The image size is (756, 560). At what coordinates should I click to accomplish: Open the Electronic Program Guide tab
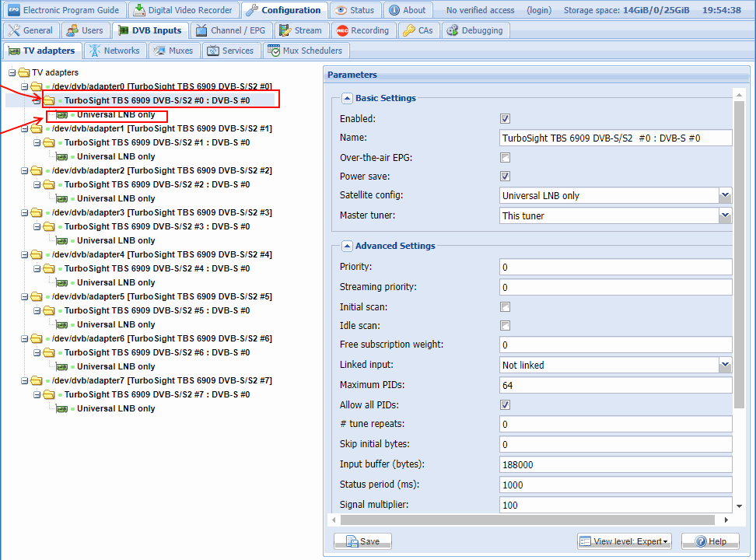point(64,10)
